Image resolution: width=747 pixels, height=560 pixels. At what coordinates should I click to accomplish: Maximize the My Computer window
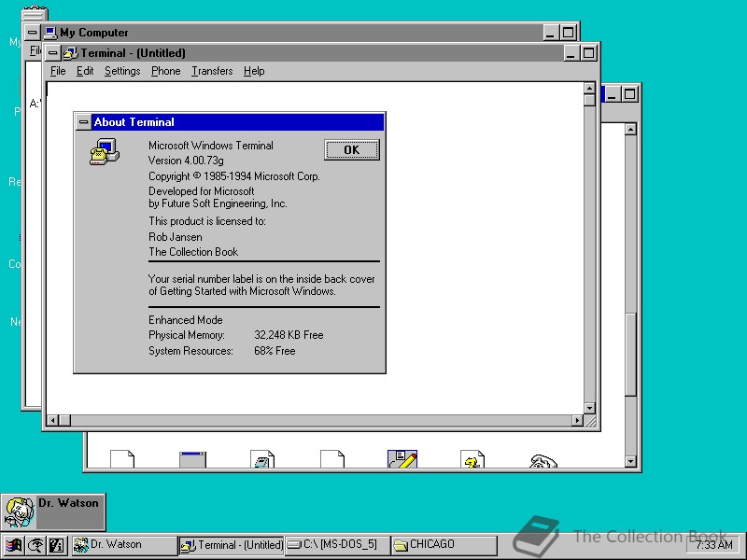pos(568,33)
